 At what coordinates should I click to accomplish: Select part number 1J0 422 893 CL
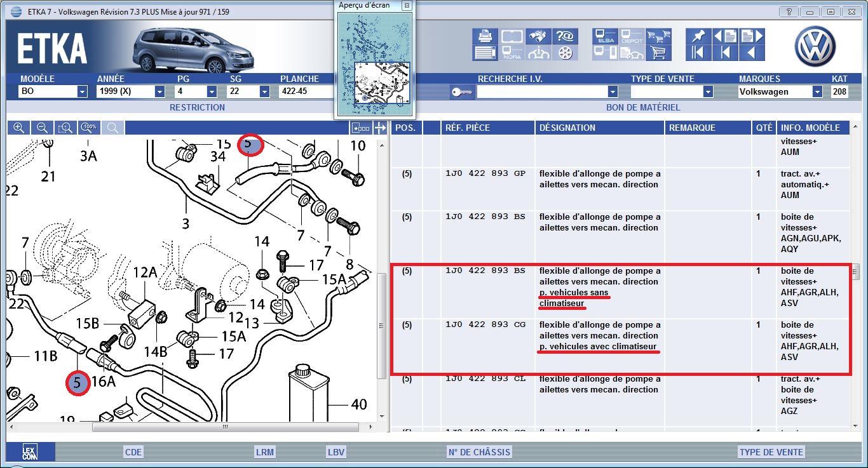pyautogui.click(x=485, y=378)
